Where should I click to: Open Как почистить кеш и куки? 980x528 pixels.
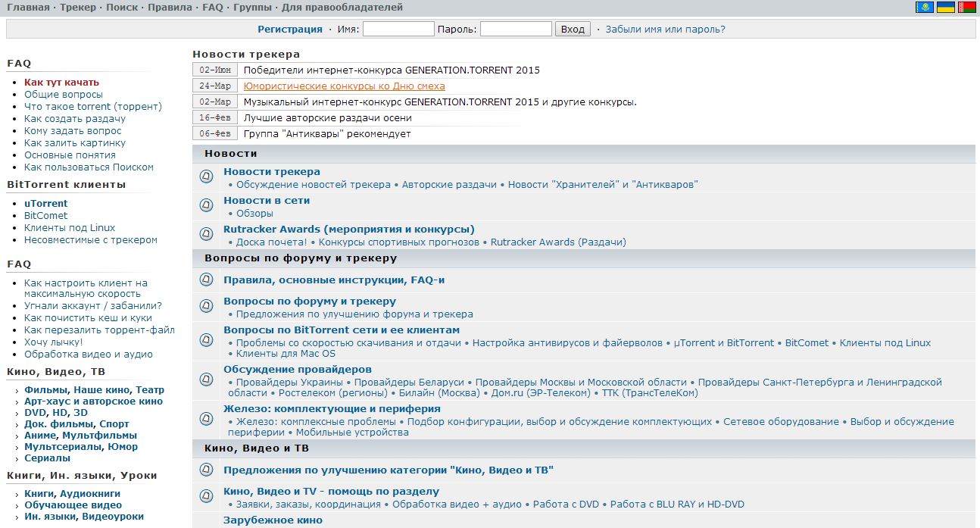click(x=88, y=317)
